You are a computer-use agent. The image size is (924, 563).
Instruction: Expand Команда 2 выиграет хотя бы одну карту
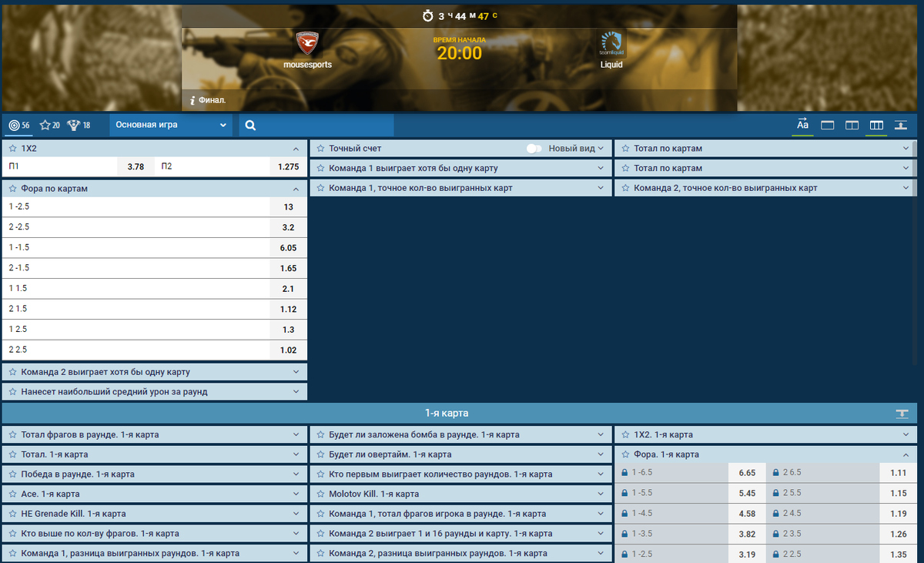point(296,372)
